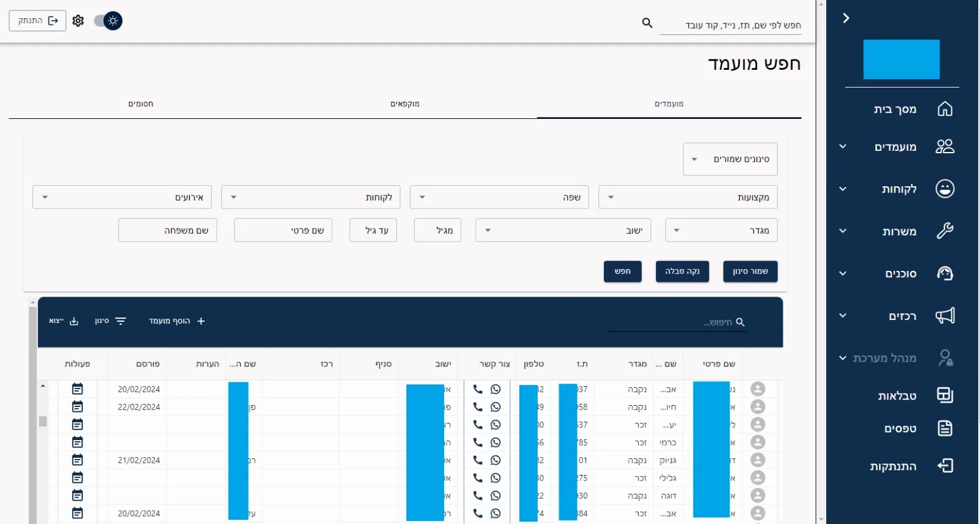Screen dimensions: 980x524
Task: Open the settings gear icon in top bar
Action: 78,21
